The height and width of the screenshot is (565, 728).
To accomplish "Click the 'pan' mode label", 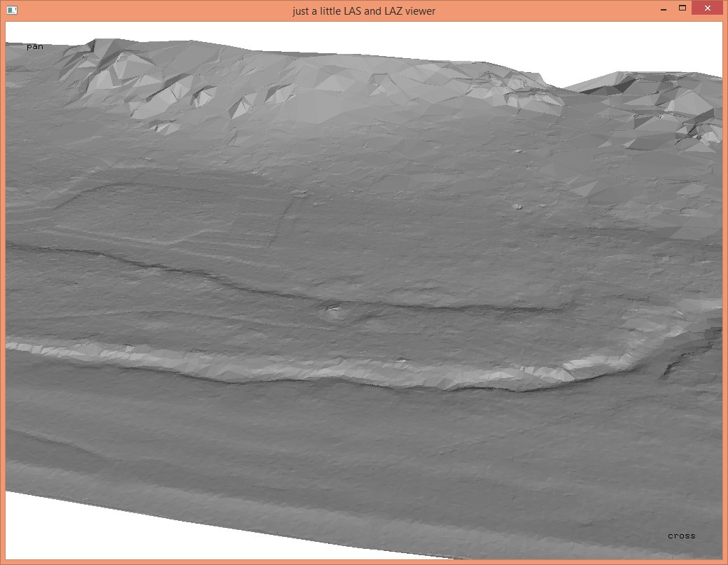I will coord(34,47).
